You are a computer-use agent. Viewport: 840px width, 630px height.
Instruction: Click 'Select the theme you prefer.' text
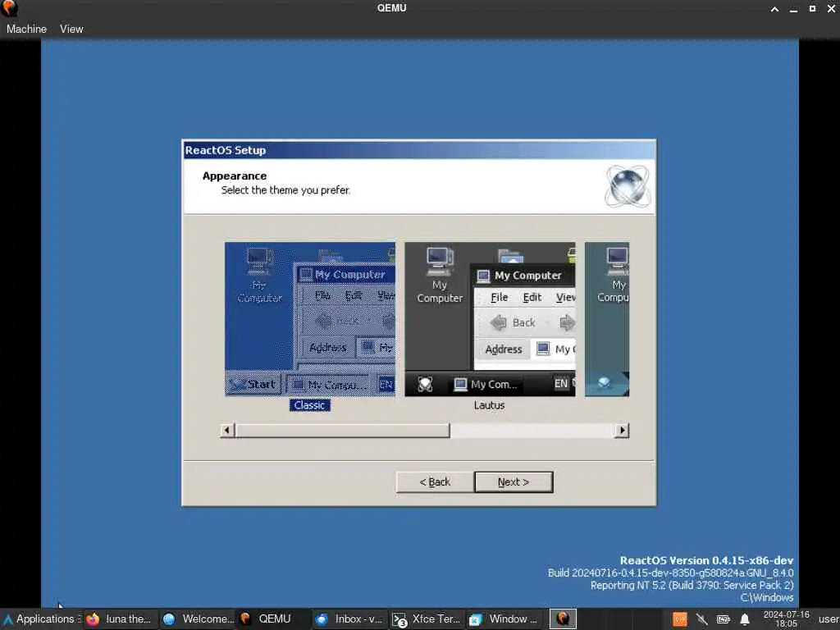tap(285, 190)
